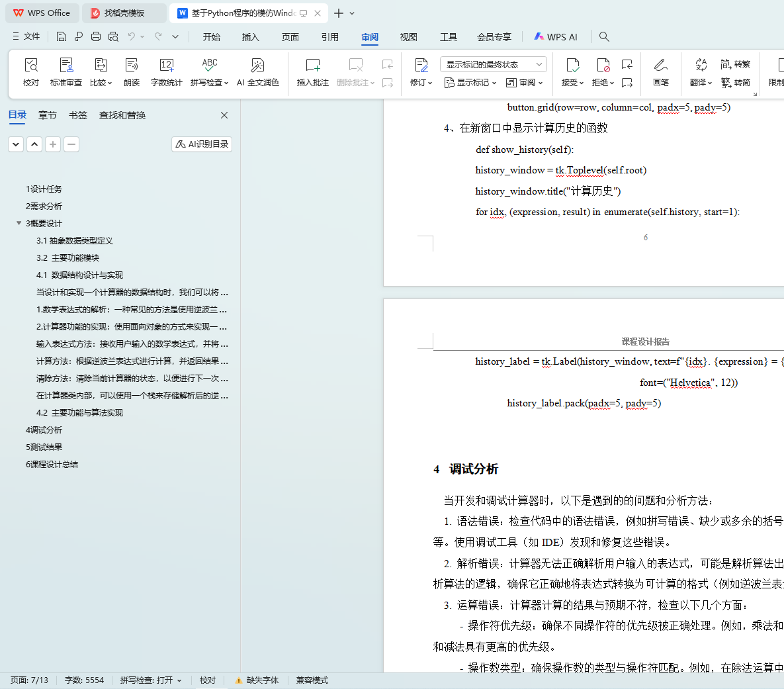Switch to the 视图 ribbon tab

coord(409,37)
